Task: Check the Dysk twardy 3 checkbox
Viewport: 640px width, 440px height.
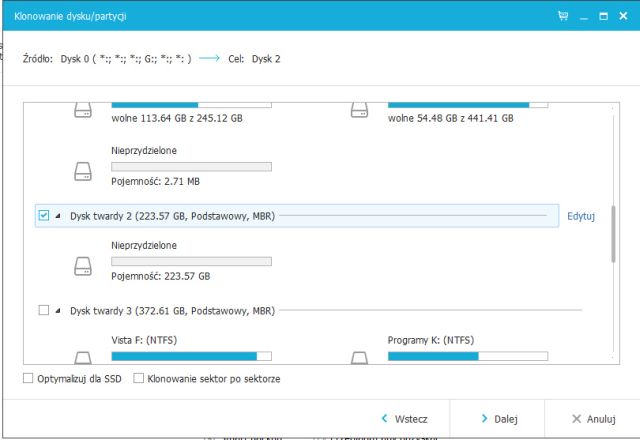Action: 43,311
